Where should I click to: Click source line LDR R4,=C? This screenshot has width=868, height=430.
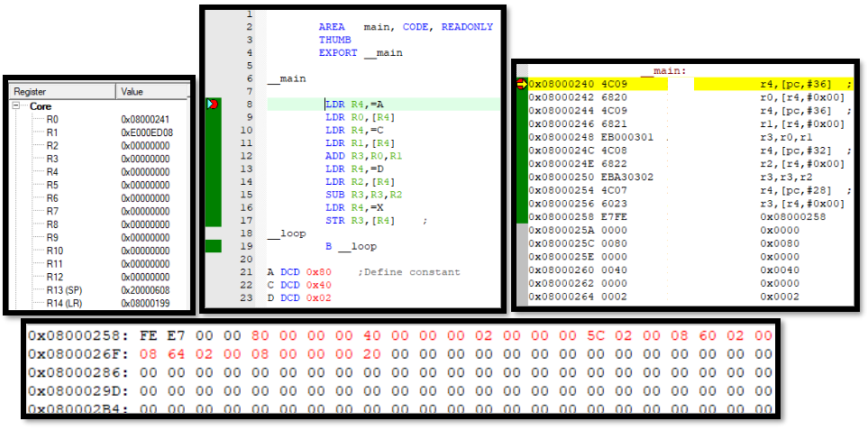click(x=355, y=130)
